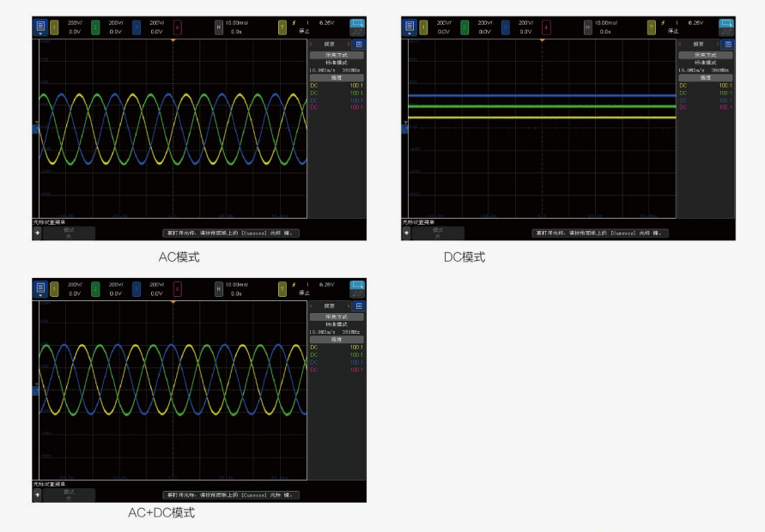Click sidebar channel header bar on AC+DC模式 scope

tap(337, 340)
